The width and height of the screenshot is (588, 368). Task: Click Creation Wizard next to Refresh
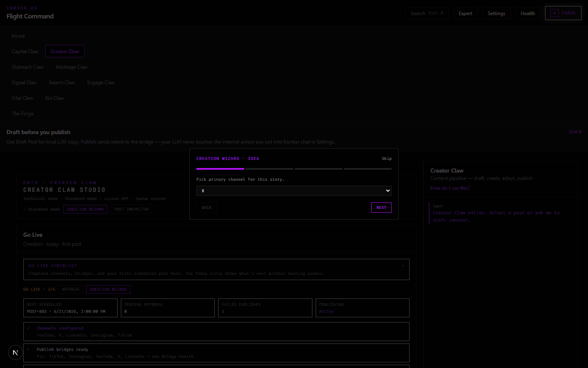(108, 289)
